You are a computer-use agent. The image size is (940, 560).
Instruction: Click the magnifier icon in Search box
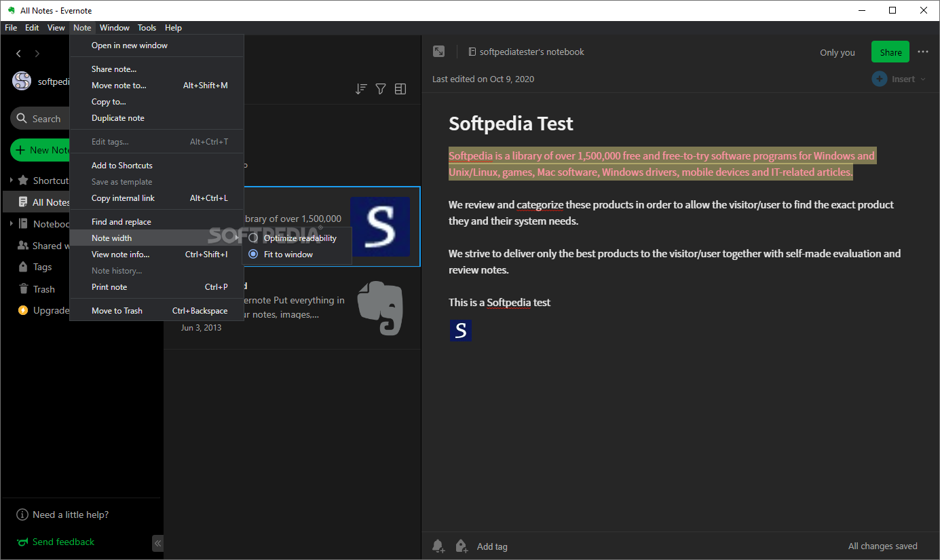[22, 119]
